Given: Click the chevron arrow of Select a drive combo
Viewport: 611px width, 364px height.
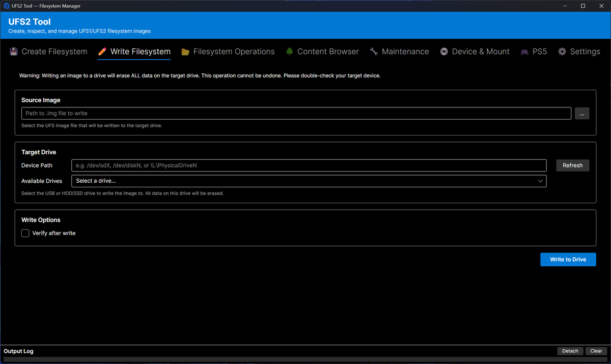Looking at the screenshot, I should click(x=540, y=181).
